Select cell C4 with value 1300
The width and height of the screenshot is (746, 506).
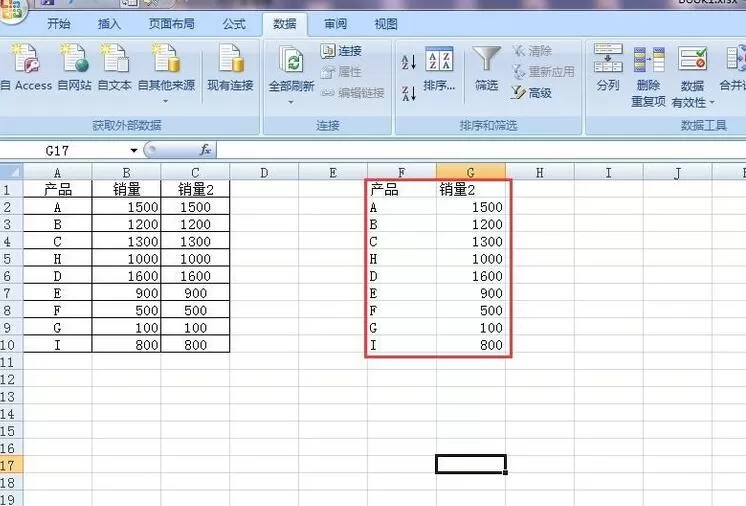(x=195, y=241)
